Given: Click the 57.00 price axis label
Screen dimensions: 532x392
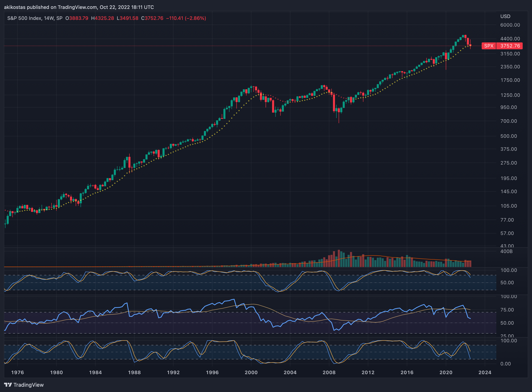Looking at the screenshot, I should pos(507,234).
